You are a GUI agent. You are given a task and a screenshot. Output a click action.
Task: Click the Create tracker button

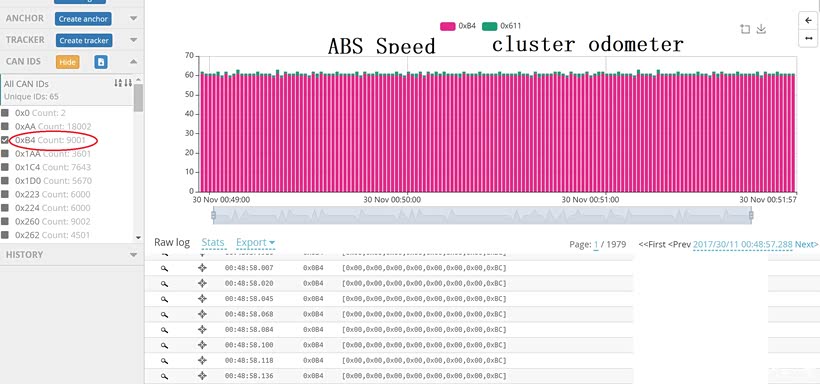point(84,40)
